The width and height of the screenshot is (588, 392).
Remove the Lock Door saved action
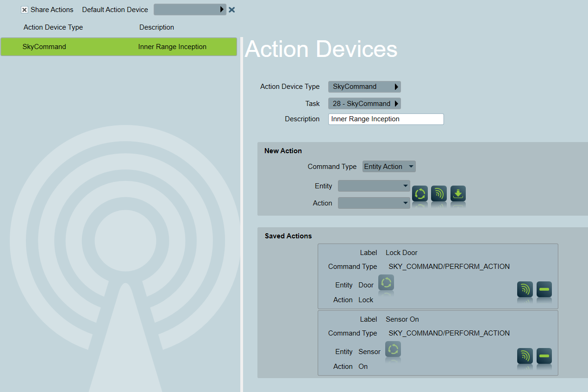point(544,289)
